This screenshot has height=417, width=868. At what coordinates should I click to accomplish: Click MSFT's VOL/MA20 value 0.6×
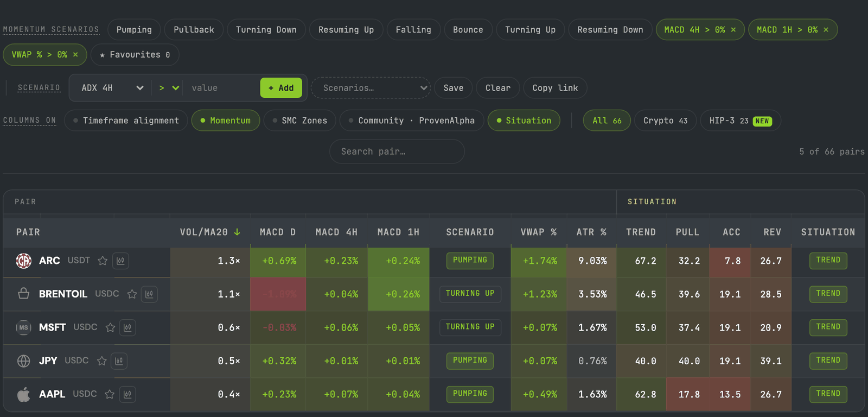coord(229,328)
